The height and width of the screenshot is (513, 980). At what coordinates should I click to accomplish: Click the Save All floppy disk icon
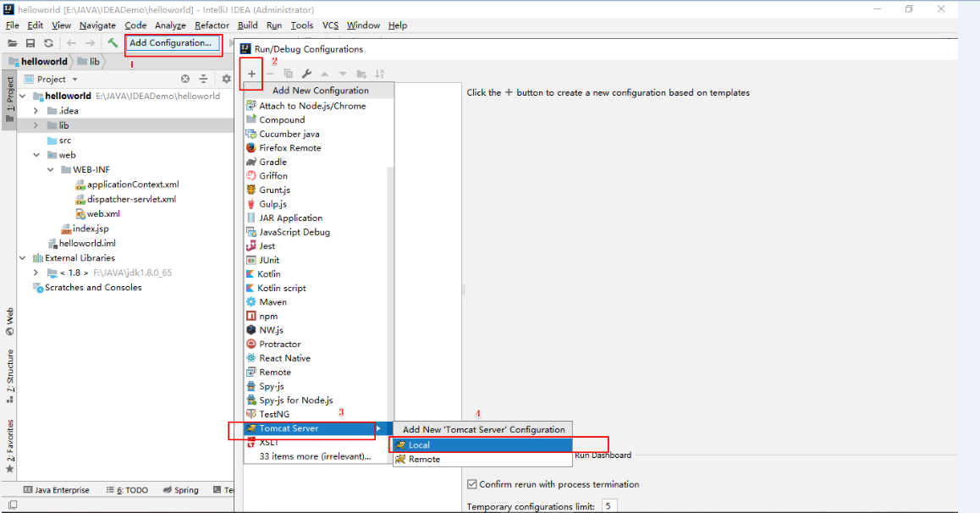pyautogui.click(x=30, y=43)
